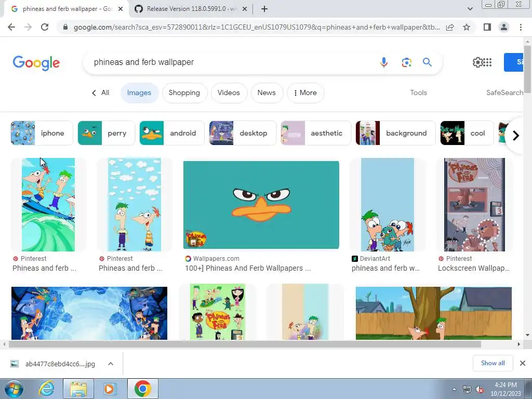This screenshot has height=399, width=532.
Task: Filter by the perry chip
Action: [x=106, y=133]
